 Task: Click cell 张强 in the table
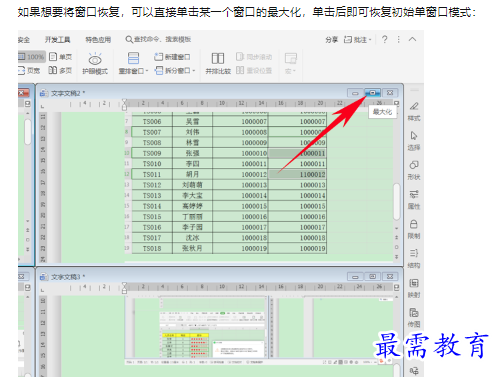point(192,153)
